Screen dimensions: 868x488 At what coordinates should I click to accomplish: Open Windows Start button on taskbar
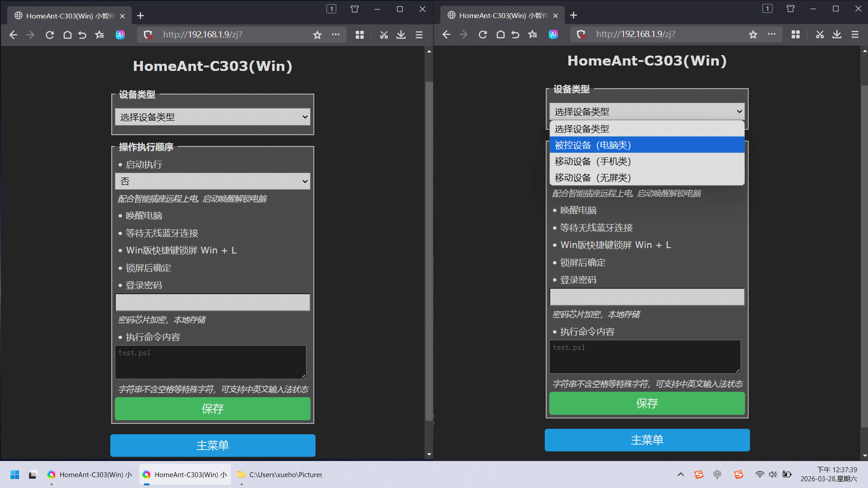click(15, 475)
